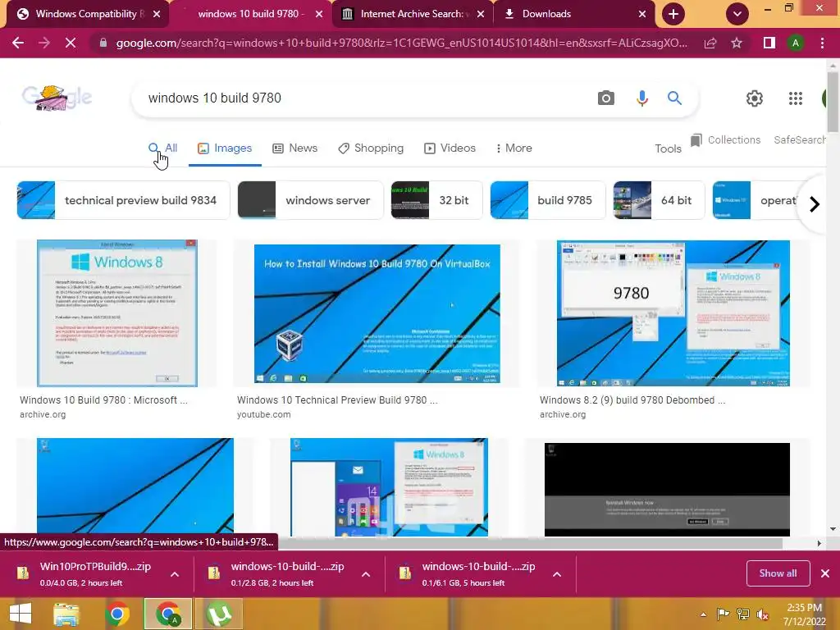The image size is (840, 630).
Task: Open Action Center flag icon
Action: click(x=723, y=614)
